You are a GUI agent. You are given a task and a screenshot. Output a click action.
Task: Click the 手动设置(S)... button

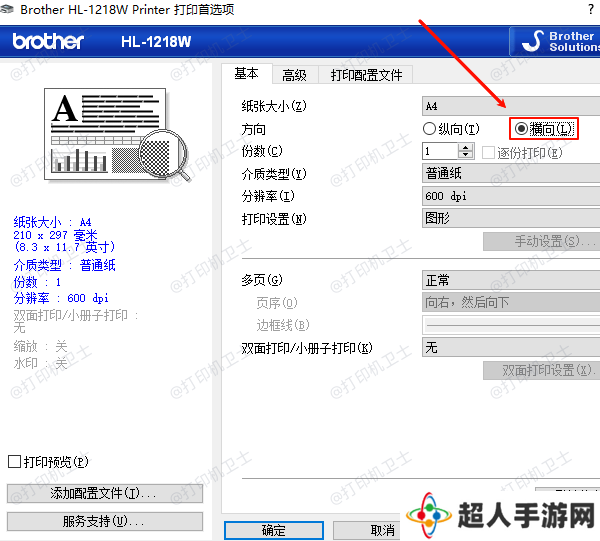click(541, 241)
